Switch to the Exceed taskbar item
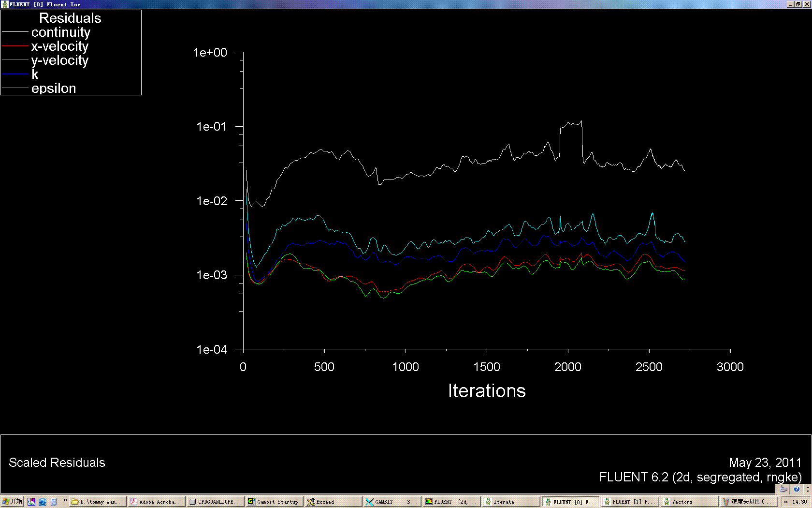The image size is (812, 508). click(333, 502)
